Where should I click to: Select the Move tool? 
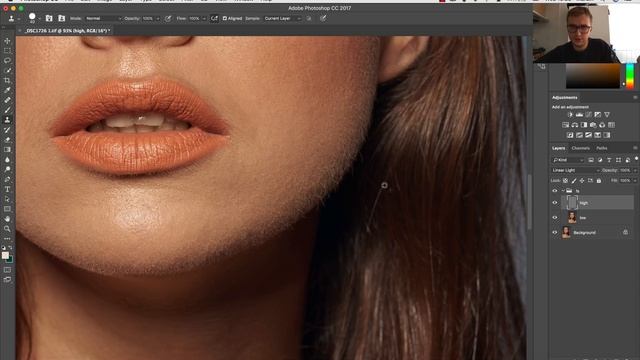[7, 41]
